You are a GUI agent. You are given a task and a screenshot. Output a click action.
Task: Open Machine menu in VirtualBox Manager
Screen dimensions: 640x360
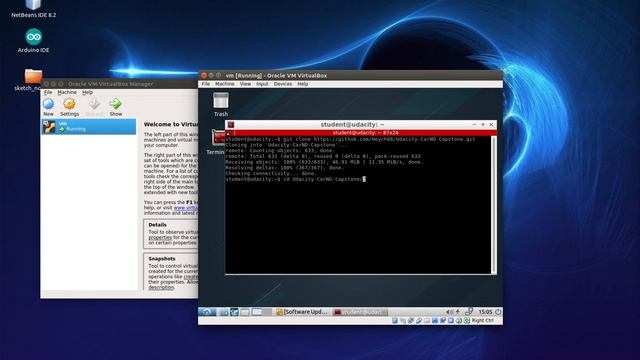pos(67,93)
